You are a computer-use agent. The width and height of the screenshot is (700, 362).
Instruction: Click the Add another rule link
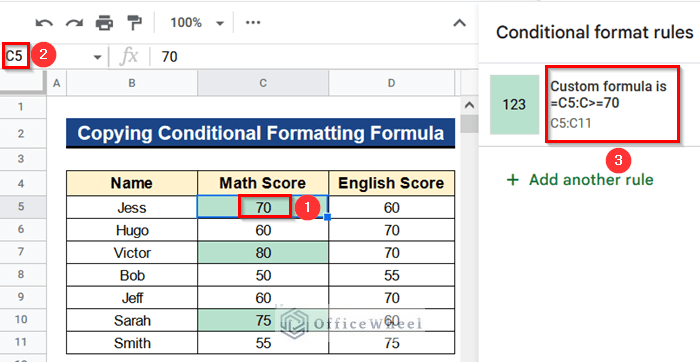(x=591, y=180)
